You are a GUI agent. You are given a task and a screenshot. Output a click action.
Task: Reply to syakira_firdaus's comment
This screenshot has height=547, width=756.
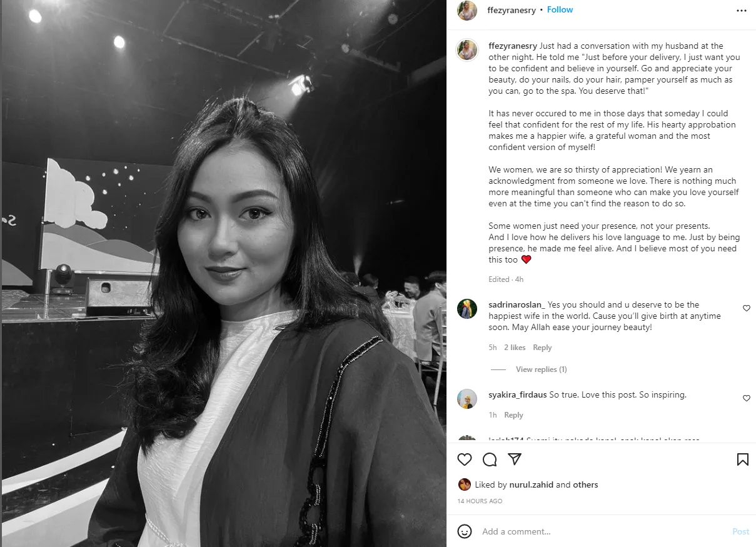click(x=513, y=415)
